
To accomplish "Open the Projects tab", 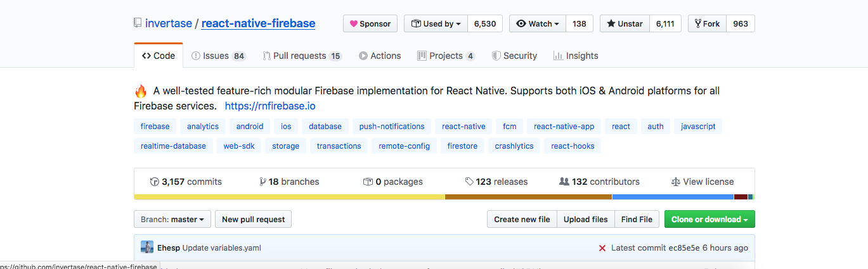I will (446, 56).
